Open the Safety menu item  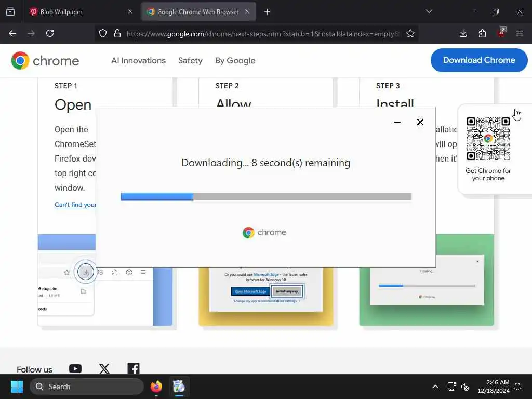click(x=190, y=61)
